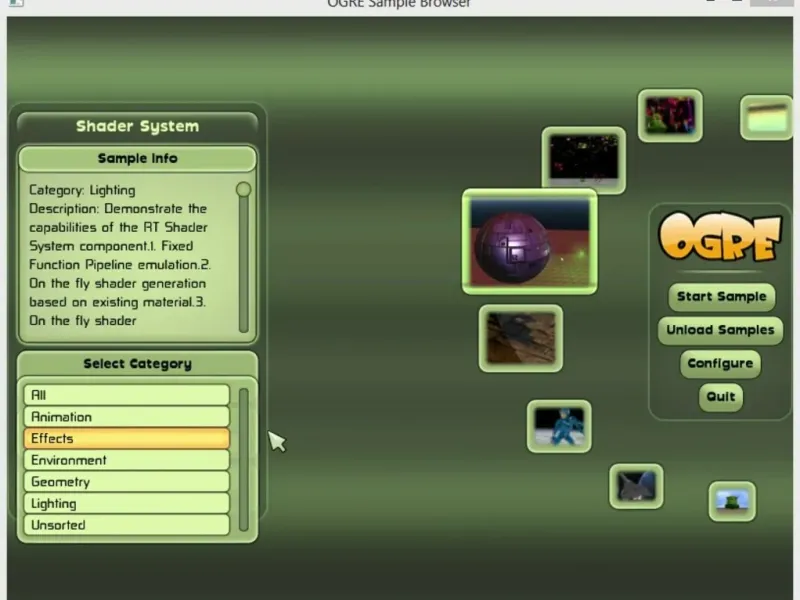Click the Start Sample button
800x600 pixels.
click(721, 296)
